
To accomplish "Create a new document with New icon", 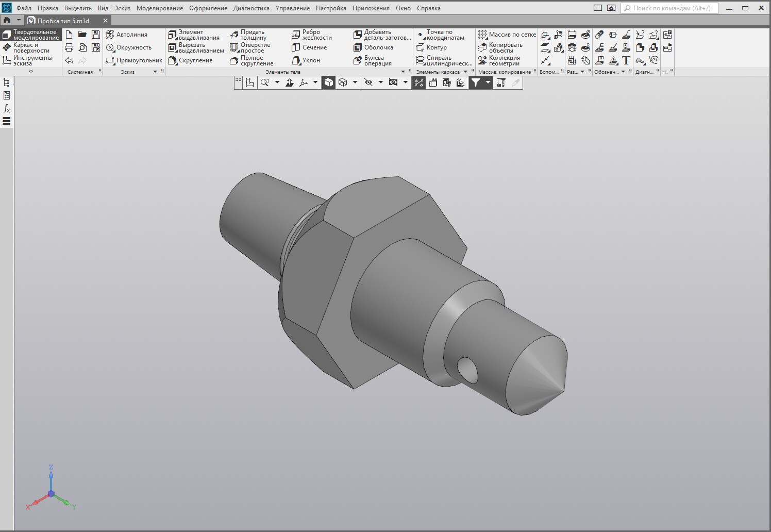I will [69, 35].
